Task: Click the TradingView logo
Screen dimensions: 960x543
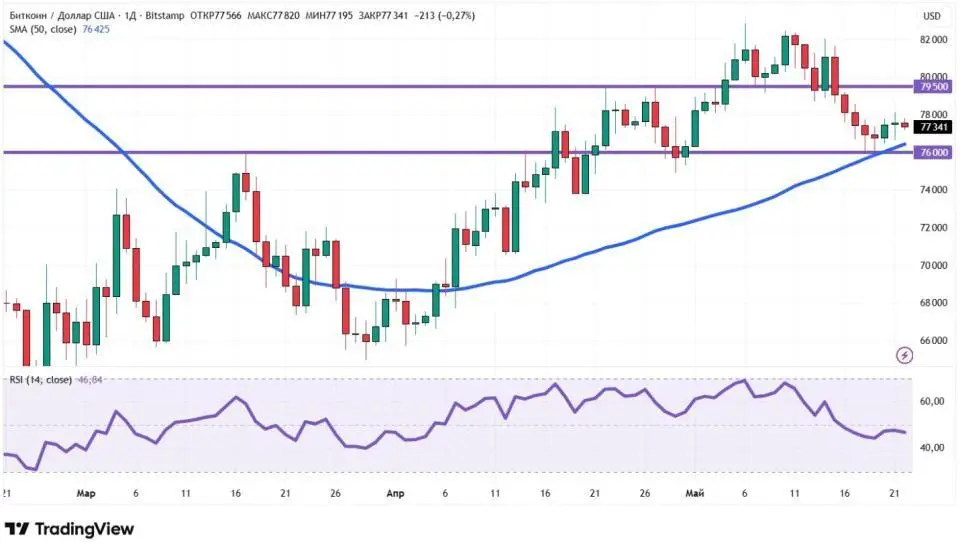Action: 69,528
